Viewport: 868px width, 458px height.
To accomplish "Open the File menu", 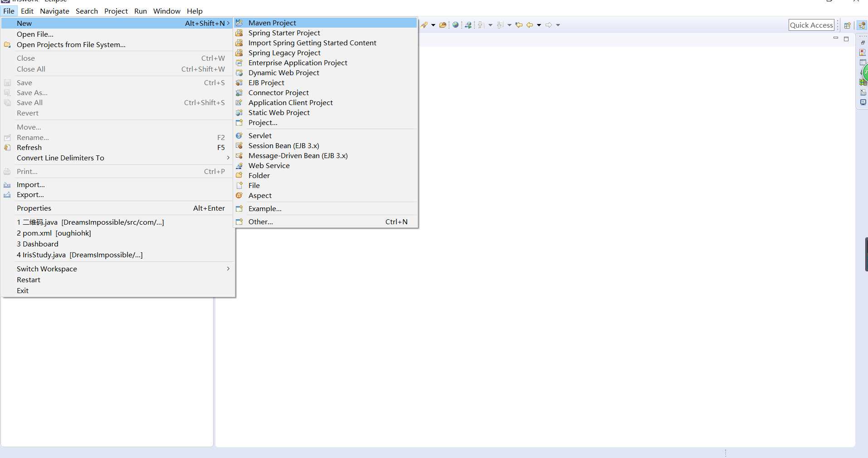I will (x=9, y=11).
